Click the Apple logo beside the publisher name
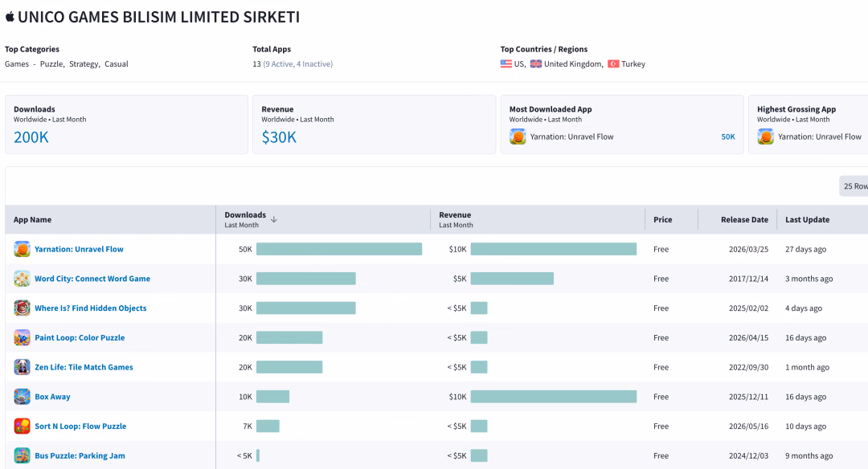 (10, 17)
